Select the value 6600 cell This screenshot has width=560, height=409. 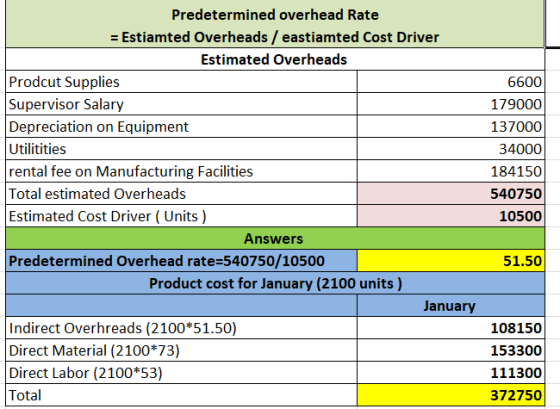[451, 81]
